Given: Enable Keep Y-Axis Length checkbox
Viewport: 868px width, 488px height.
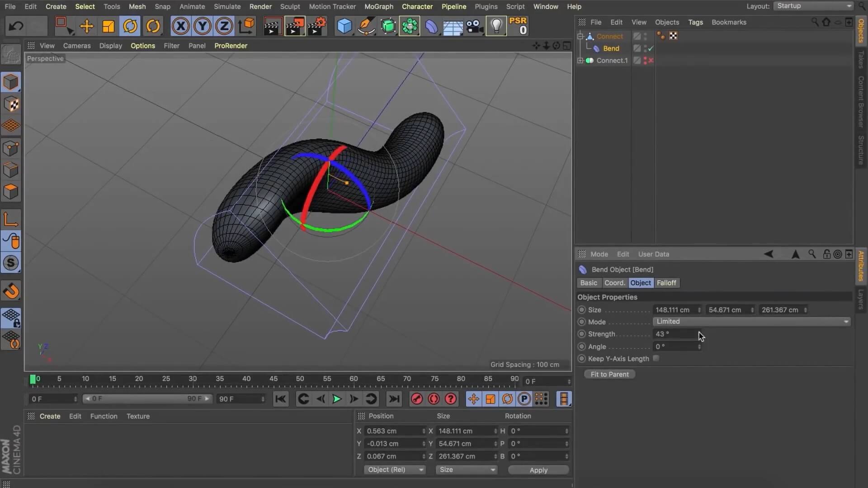Looking at the screenshot, I should point(656,358).
